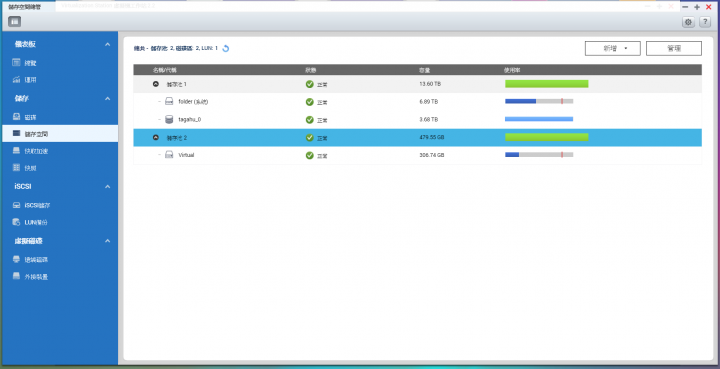Image resolution: width=720 pixels, height=369 pixels.
Task: Click the volume icon beside Virtual
Action: (x=169, y=155)
